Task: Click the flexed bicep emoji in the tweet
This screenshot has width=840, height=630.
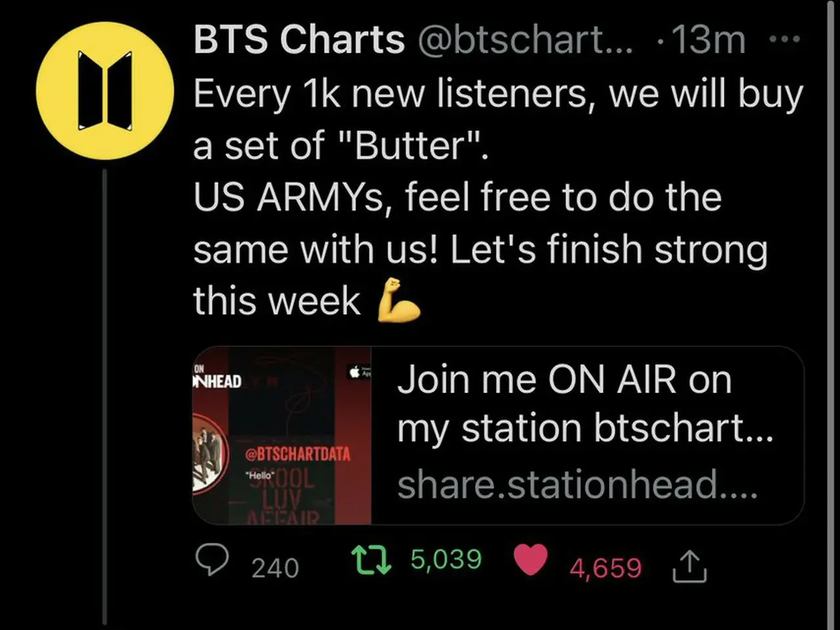Action: [398, 301]
